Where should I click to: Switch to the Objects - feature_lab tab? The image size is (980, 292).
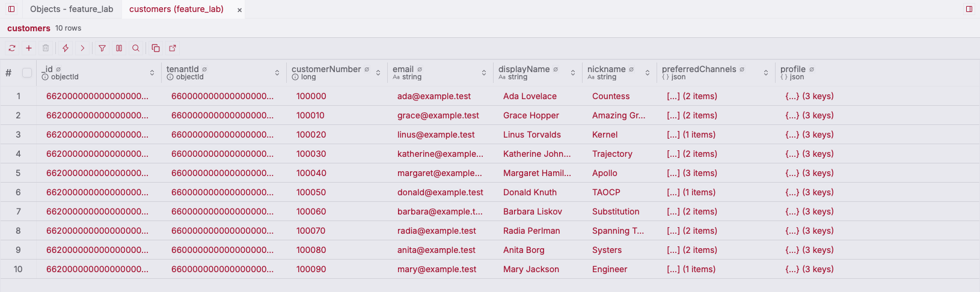pyautogui.click(x=72, y=9)
